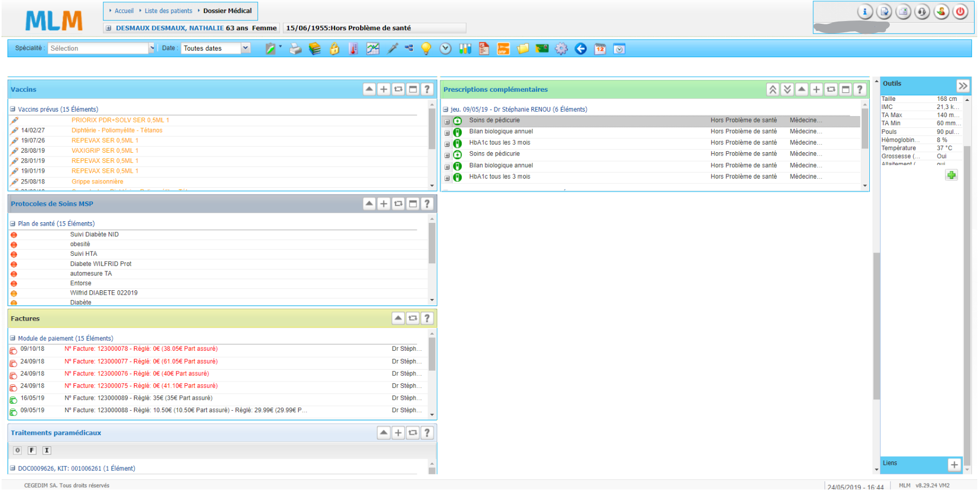Open Liste des patients breadcrumb
Screen dimensions: 980x497
point(168,11)
